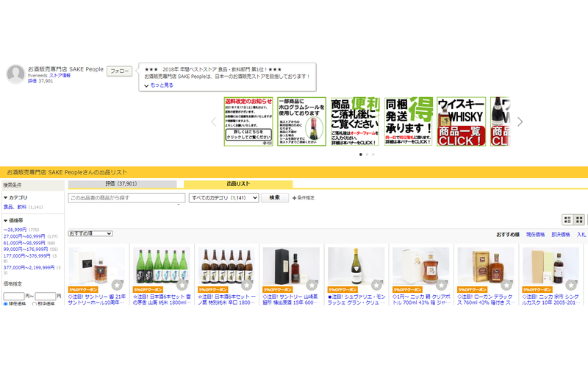Image resolution: width=588 pixels, height=368 pixels.
Task: Switch to the 出品リスト tab
Action: (238, 183)
